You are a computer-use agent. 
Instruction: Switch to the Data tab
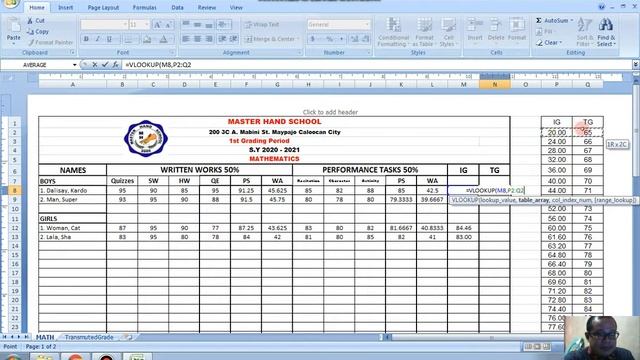177,7
